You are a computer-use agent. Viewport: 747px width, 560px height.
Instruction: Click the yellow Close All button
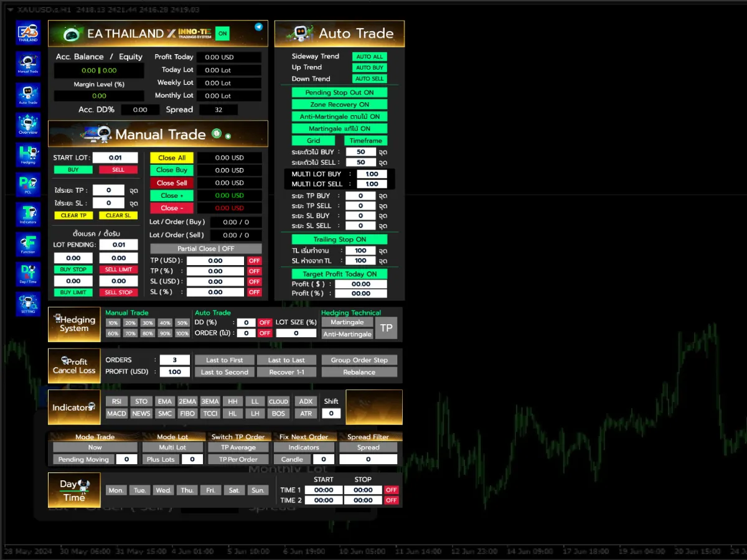click(x=172, y=158)
